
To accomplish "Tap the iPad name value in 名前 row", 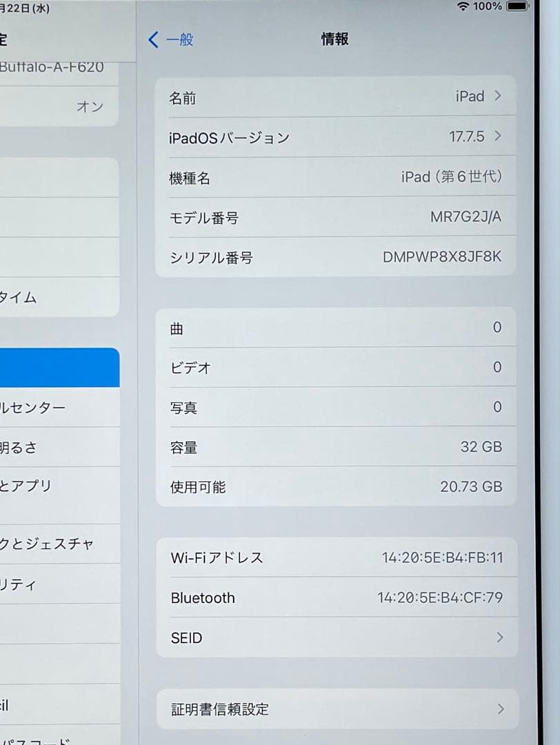I will tap(469, 97).
